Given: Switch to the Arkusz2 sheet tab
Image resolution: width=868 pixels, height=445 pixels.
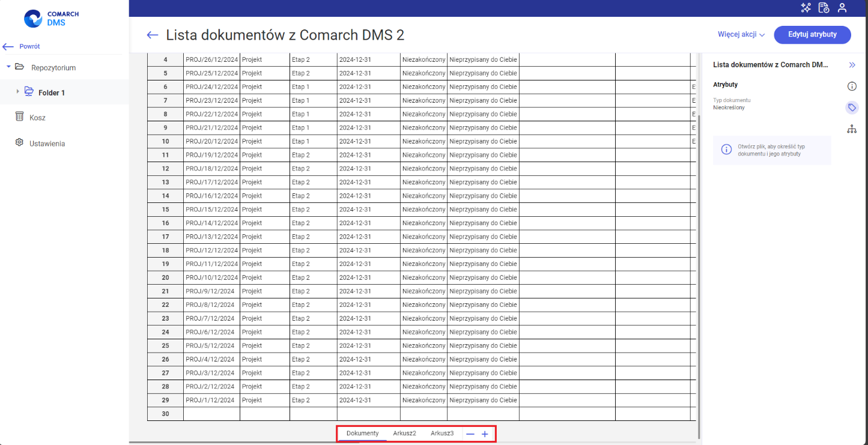Looking at the screenshot, I should [x=405, y=434].
